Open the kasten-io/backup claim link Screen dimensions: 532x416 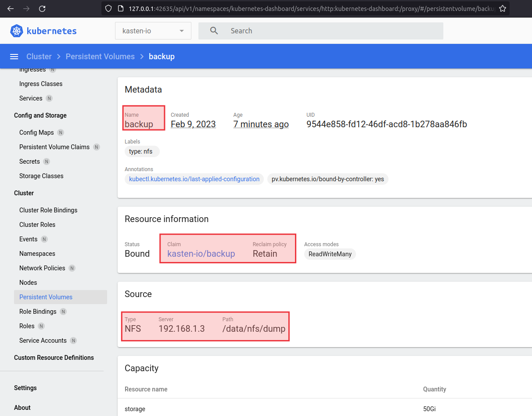[x=201, y=254]
